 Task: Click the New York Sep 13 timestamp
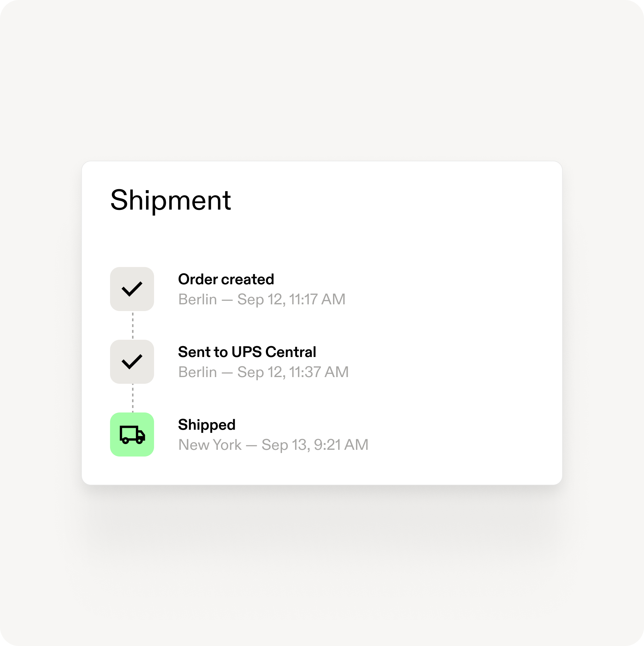(273, 445)
